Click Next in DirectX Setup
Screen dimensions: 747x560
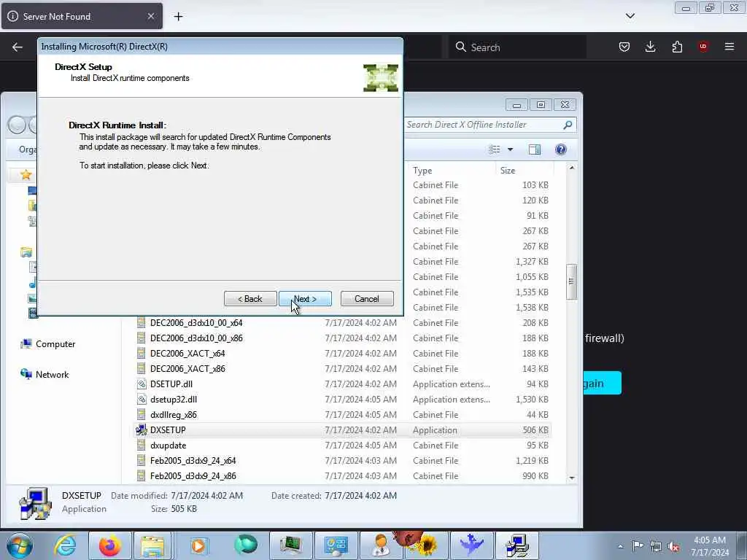tap(305, 298)
